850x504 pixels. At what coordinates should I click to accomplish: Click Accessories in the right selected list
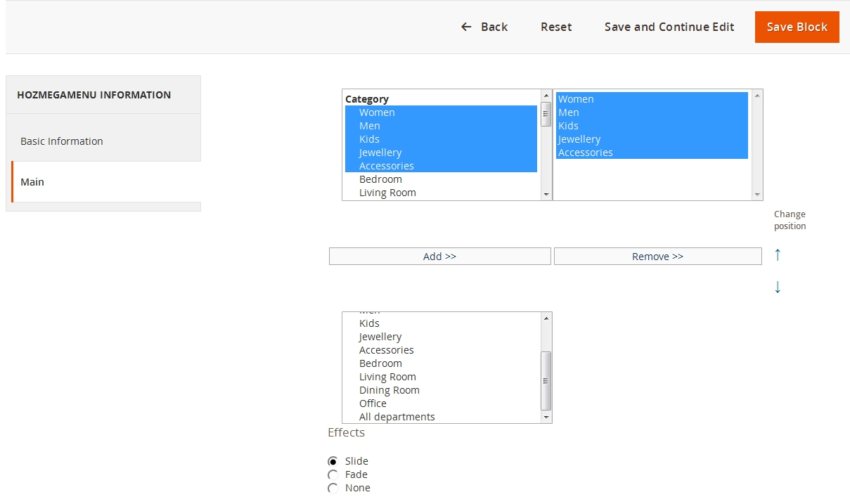click(x=586, y=152)
